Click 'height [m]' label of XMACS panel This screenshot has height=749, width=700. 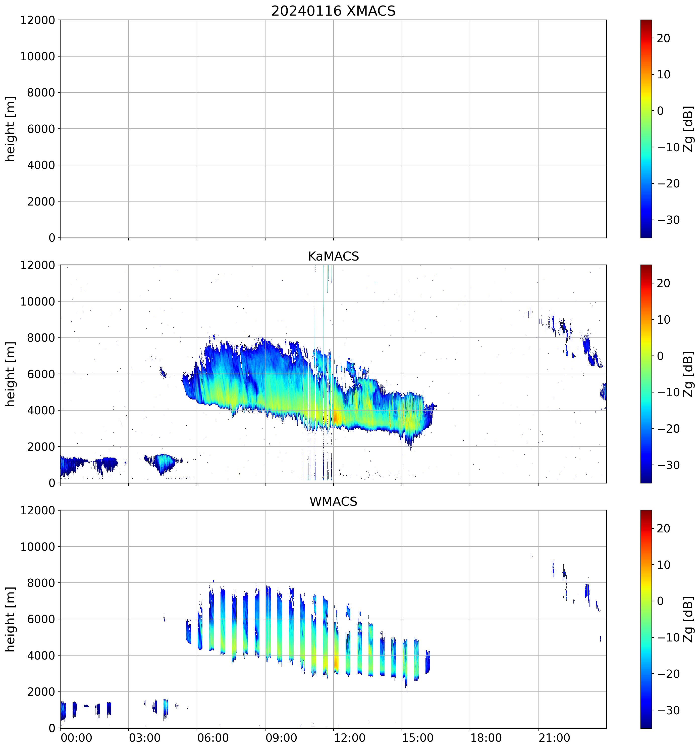(11, 129)
